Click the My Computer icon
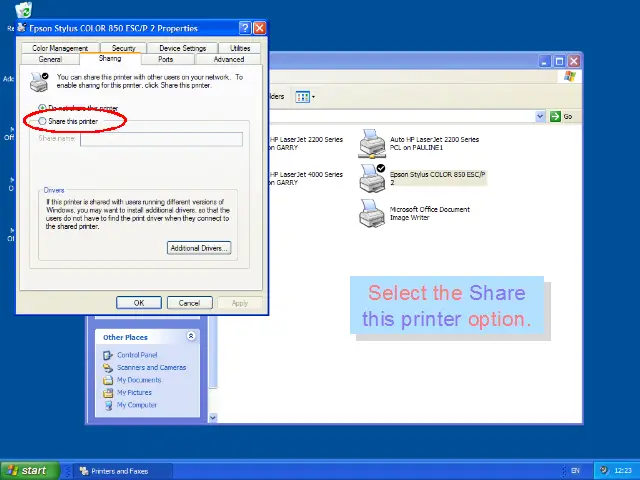This screenshot has width=640, height=480. tap(108, 405)
